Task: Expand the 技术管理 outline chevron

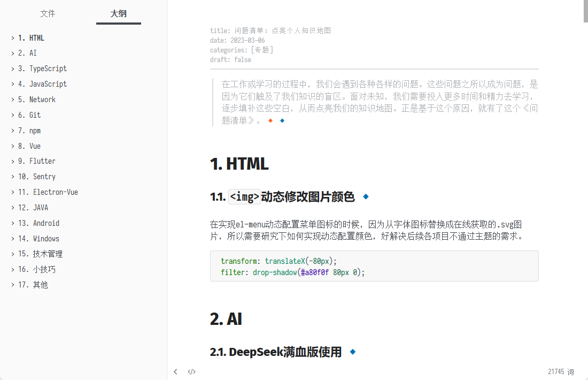Action: [x=12, y=254]
